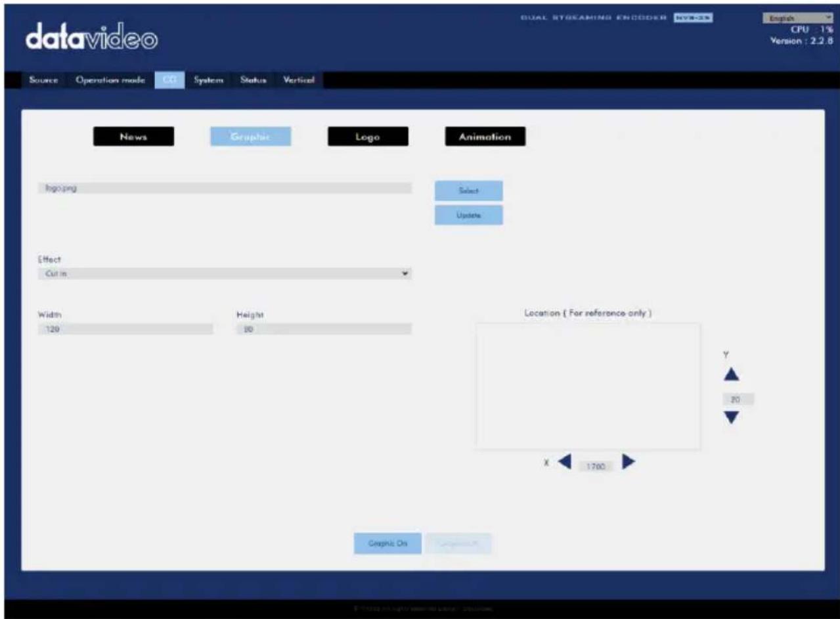This screenshot has height=619, width=840.
Task: Click the Update button
Action: (469, 215)
